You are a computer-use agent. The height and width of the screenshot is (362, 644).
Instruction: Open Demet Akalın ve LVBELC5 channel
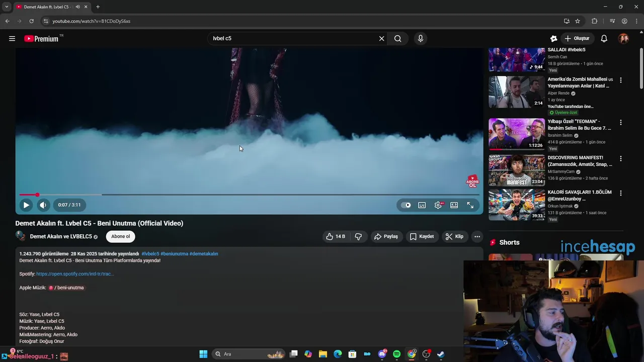(x=61, y=236)
